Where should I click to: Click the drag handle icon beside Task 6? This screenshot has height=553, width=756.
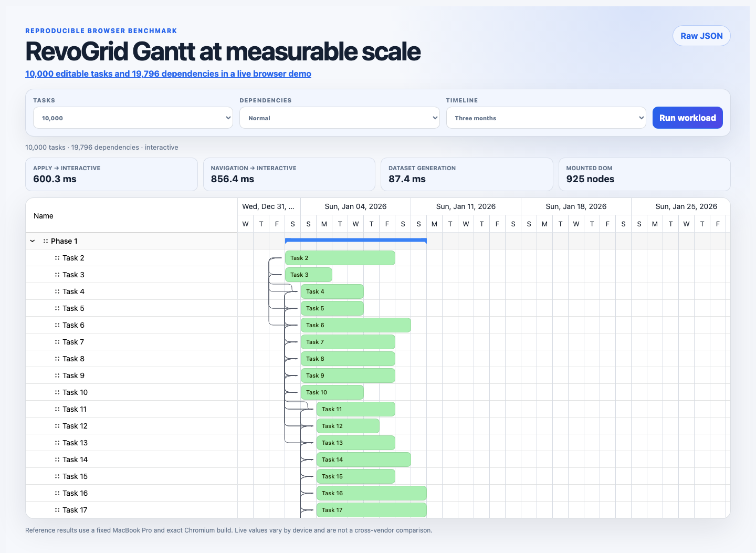click(57, 325)
